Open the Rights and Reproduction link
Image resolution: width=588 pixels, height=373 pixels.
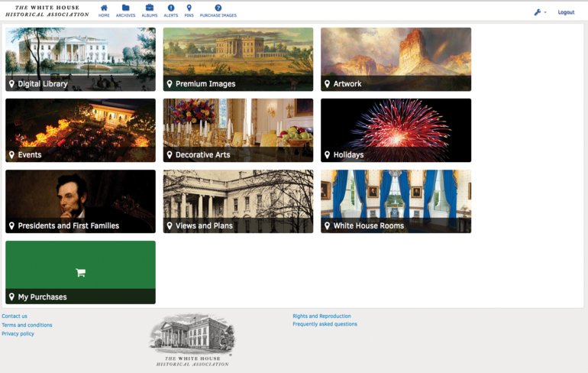(x=321, y=316)
